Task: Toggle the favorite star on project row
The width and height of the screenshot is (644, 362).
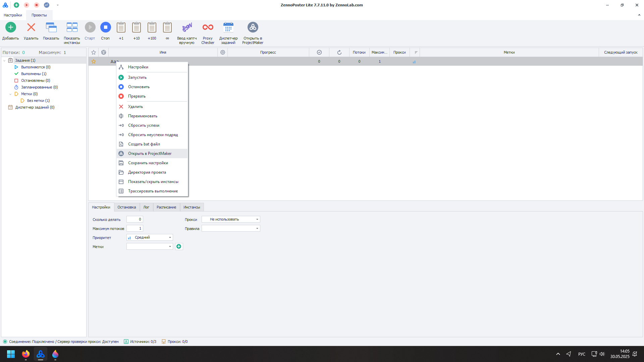Action: pyautogui.click(x=94, y=62)
